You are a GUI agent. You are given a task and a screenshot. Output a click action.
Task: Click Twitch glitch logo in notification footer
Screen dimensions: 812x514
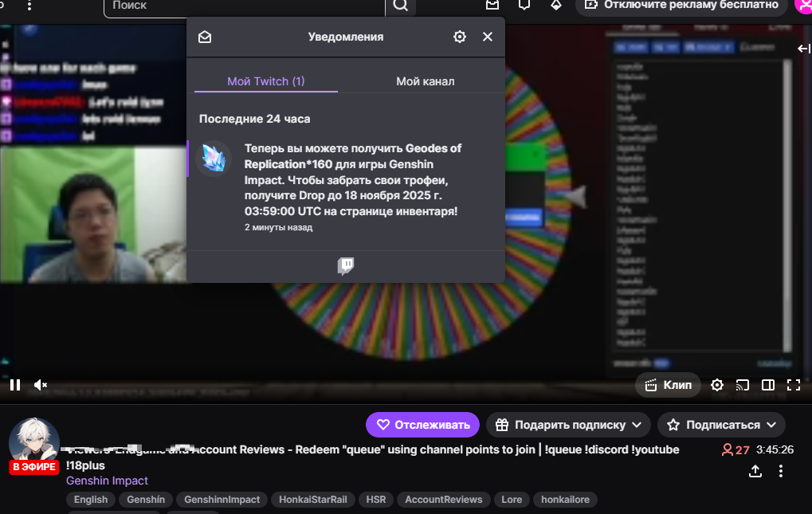coord(346,266)
